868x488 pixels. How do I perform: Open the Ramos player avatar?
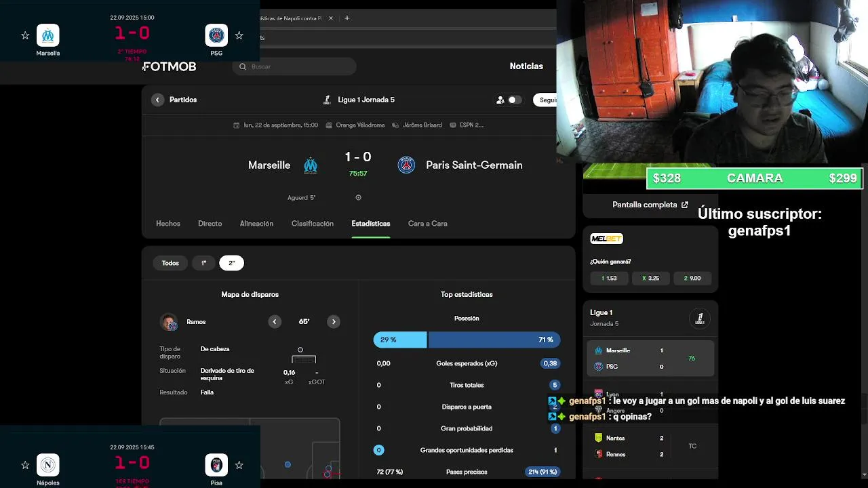point(169,322)
